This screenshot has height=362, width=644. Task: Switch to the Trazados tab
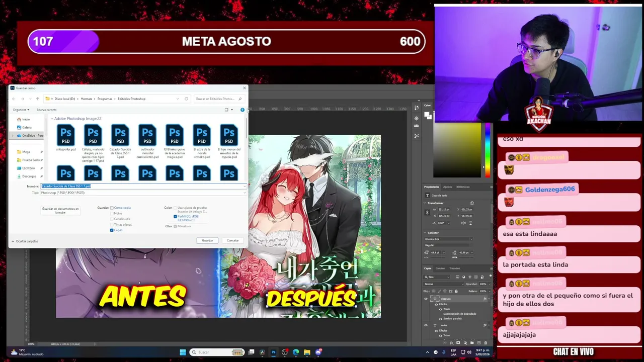pyautogui.click(x=455, y=268)
